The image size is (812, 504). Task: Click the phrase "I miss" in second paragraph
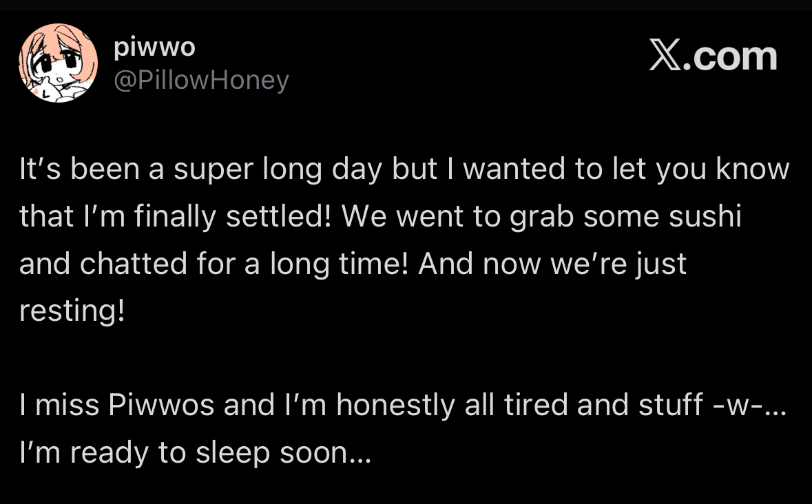(59, 405)
